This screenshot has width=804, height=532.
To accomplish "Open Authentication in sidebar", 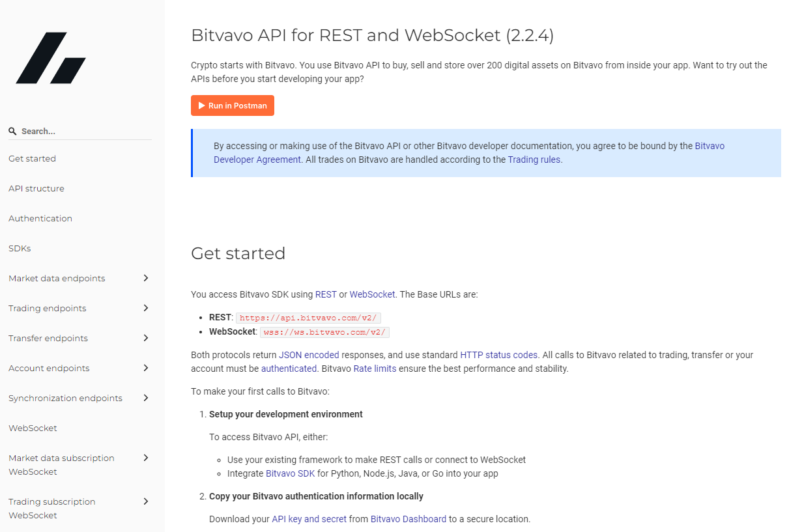I will [x=40, y=218].
